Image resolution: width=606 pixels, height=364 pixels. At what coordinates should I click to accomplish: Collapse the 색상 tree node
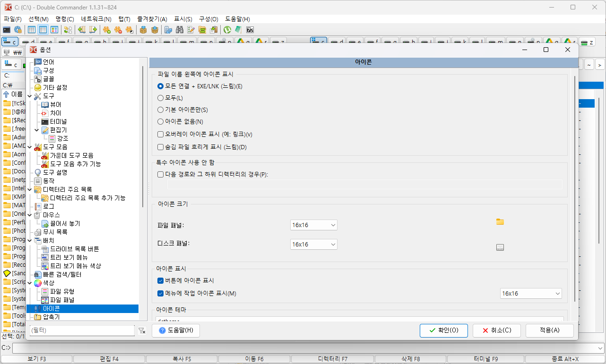[30, 283]
